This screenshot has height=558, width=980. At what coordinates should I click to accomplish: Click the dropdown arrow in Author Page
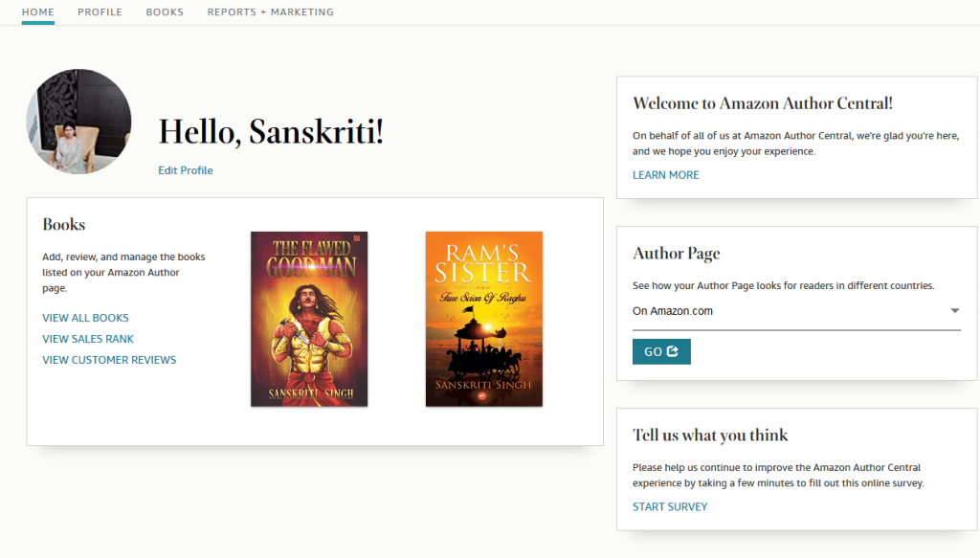(954, 311)
